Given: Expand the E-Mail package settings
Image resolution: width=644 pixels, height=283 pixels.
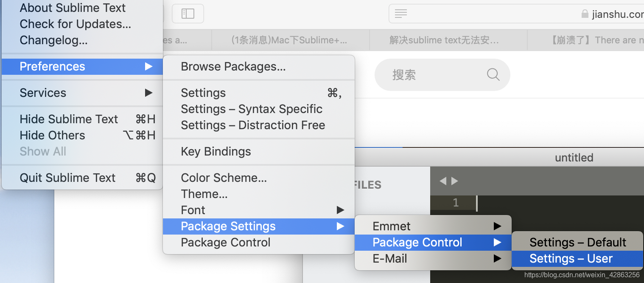Looking at the screenshot, I should [433, 258].
